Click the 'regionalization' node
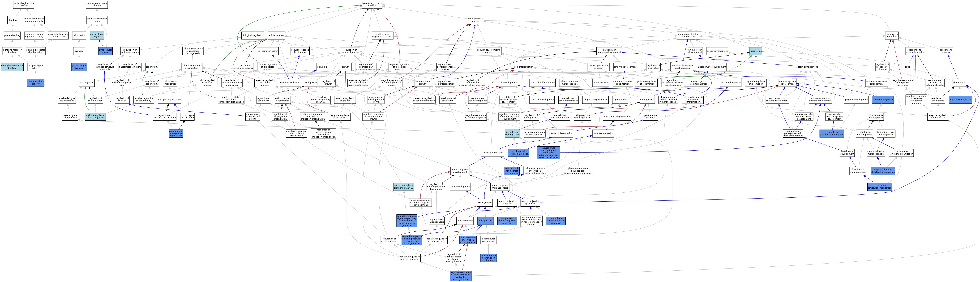Viewport: 980px width, 282px height. point(600,83)
